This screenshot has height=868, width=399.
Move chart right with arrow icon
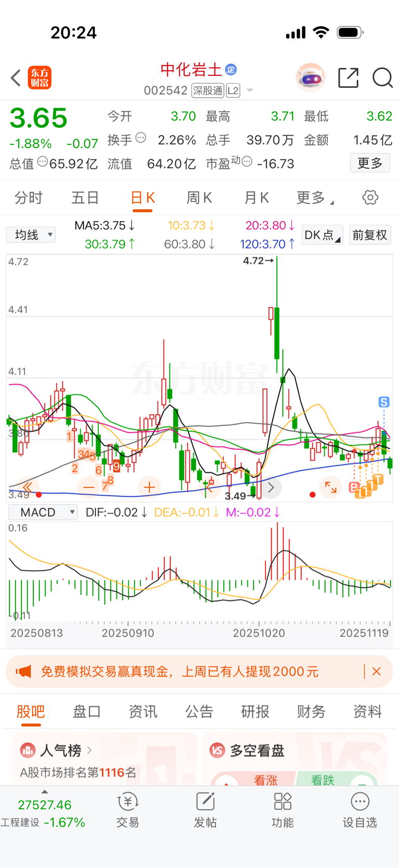tap(271, 488)
